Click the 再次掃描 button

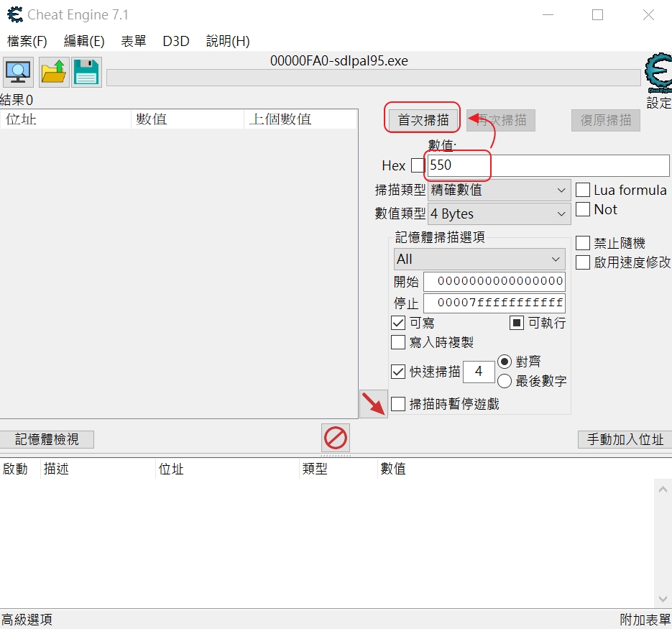click(501, 120)
